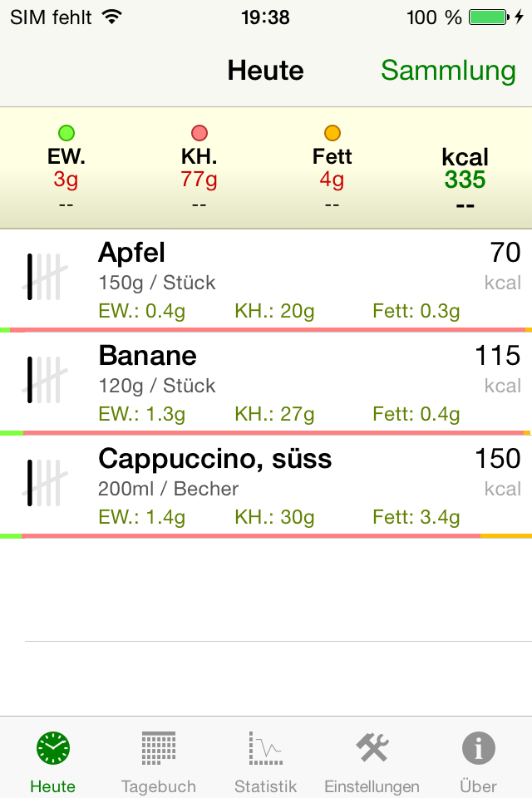Image resolution: width=532 pixels, height=798 pixels.
Task: Select the kcal 335 total
Action: tap(465, 169)
